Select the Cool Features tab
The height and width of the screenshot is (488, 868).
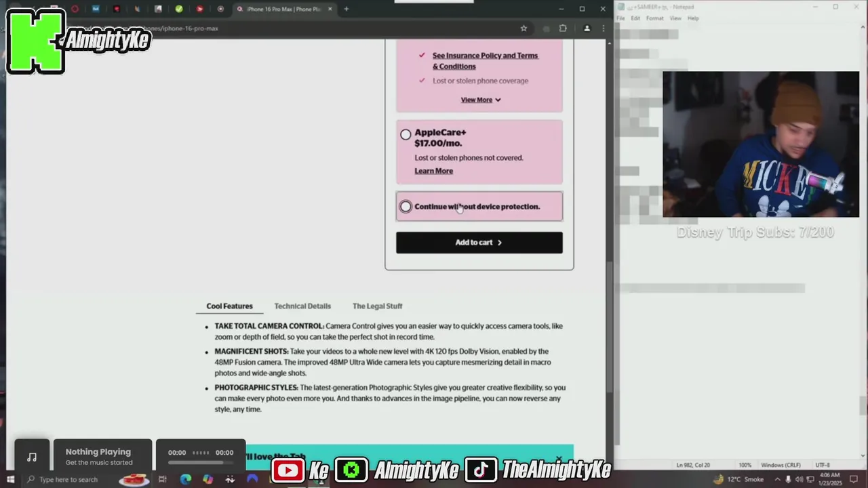click(229, 306)
